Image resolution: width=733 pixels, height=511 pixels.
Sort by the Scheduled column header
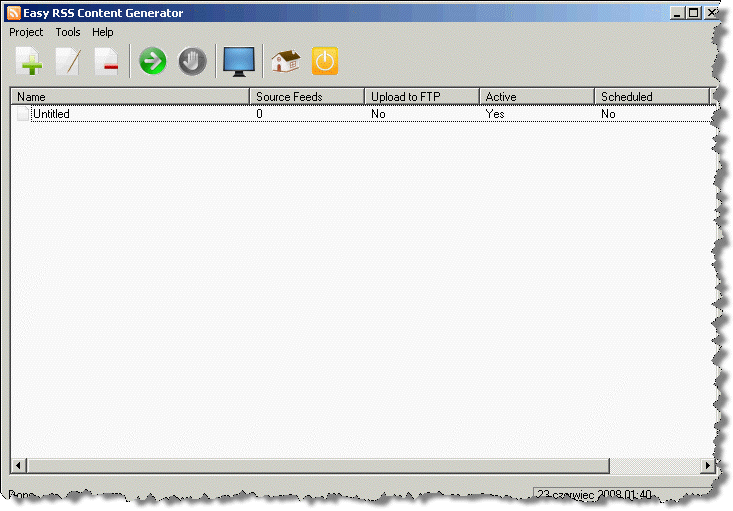pyautogui.click(x=651, y=96)
